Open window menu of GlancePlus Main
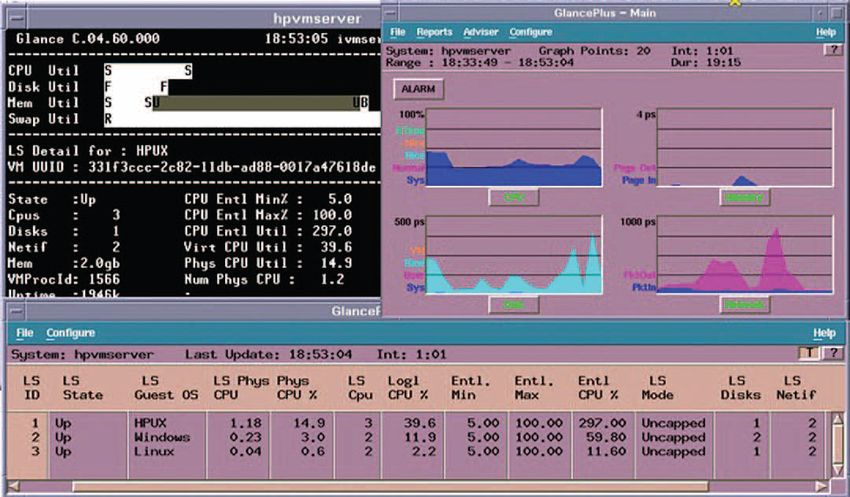This screenshot has height=497, width=850. tap(390, 13)
